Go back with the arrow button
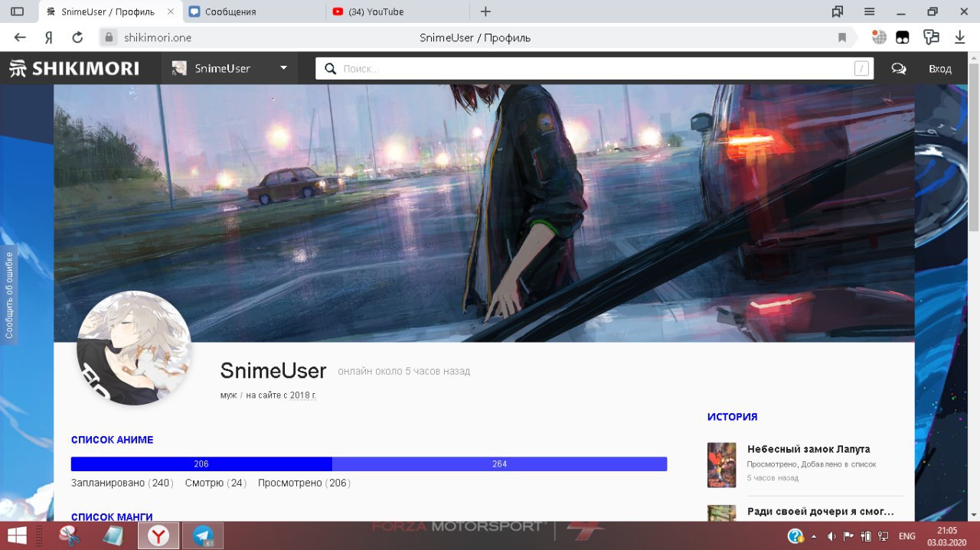This screenshot has width=980, height=550. click(20, 37)
